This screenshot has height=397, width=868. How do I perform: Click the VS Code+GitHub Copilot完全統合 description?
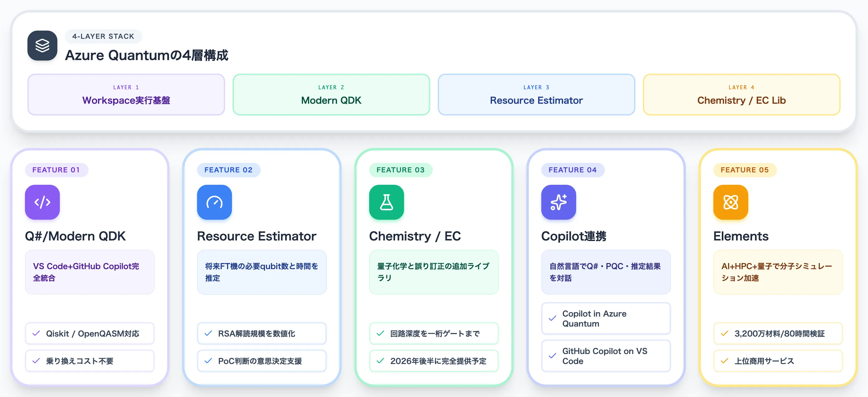[89, 272]
